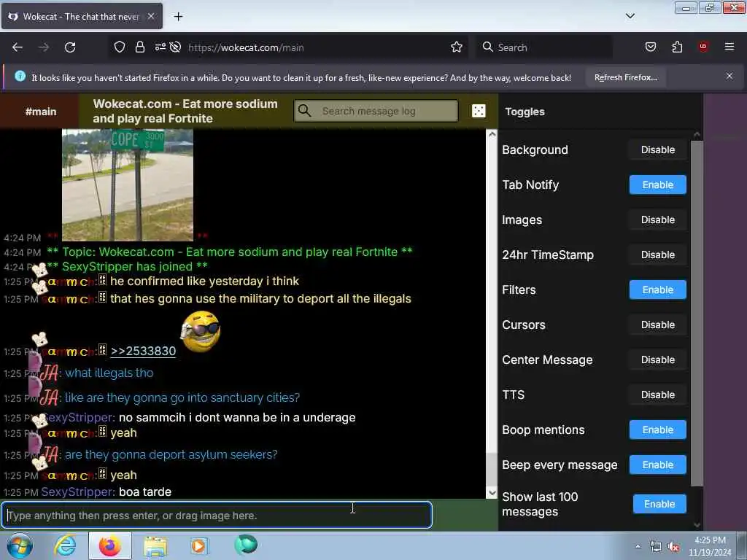Click the site security padlock icon

click(x=139, y=47)
